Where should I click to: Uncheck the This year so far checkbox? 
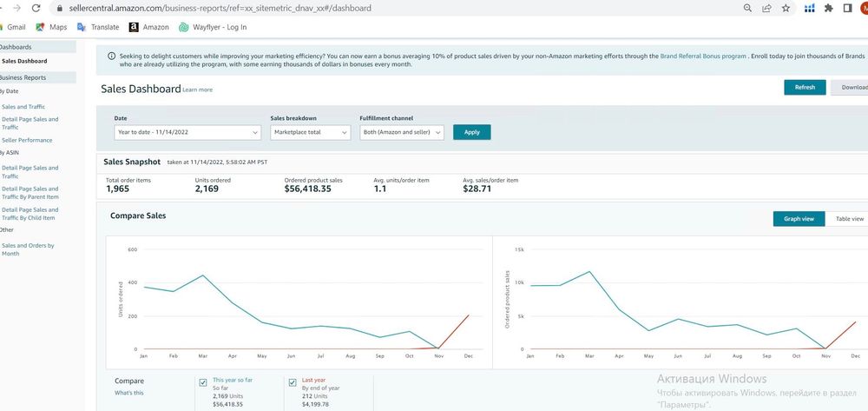[203, 382]
